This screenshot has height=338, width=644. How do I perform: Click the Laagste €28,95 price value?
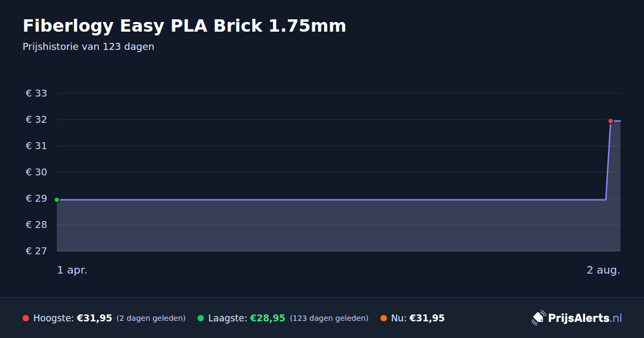[268, 318]
